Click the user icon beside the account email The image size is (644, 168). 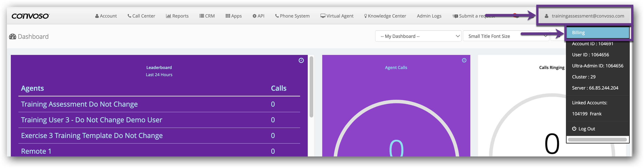[x=547, y=16]
